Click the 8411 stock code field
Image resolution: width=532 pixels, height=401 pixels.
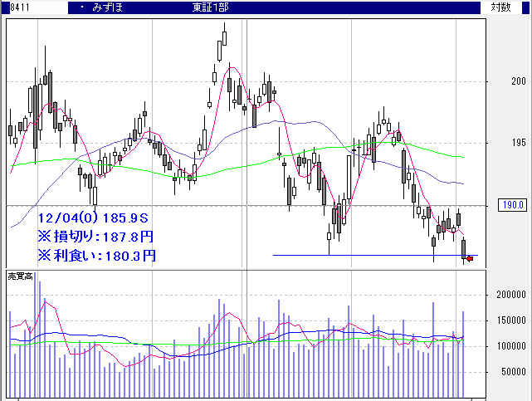[12, 7]
